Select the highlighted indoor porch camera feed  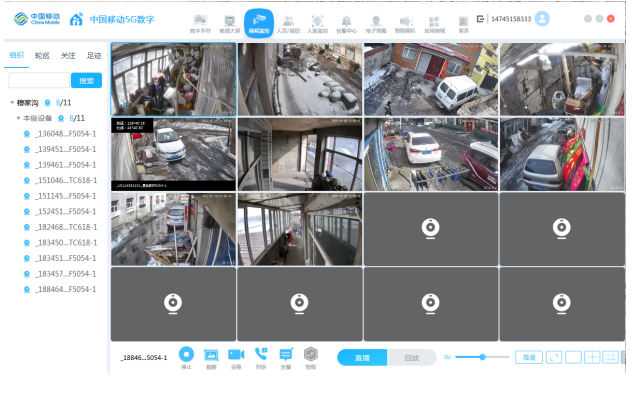173,79
